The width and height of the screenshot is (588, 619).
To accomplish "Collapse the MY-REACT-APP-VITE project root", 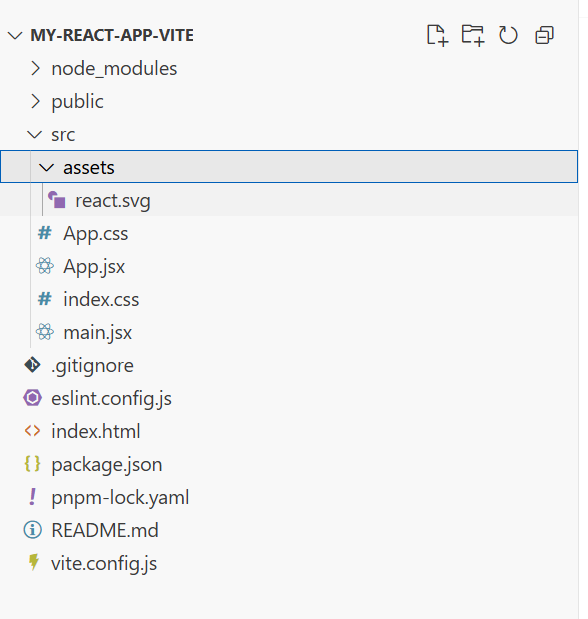I will coord(15,36).
